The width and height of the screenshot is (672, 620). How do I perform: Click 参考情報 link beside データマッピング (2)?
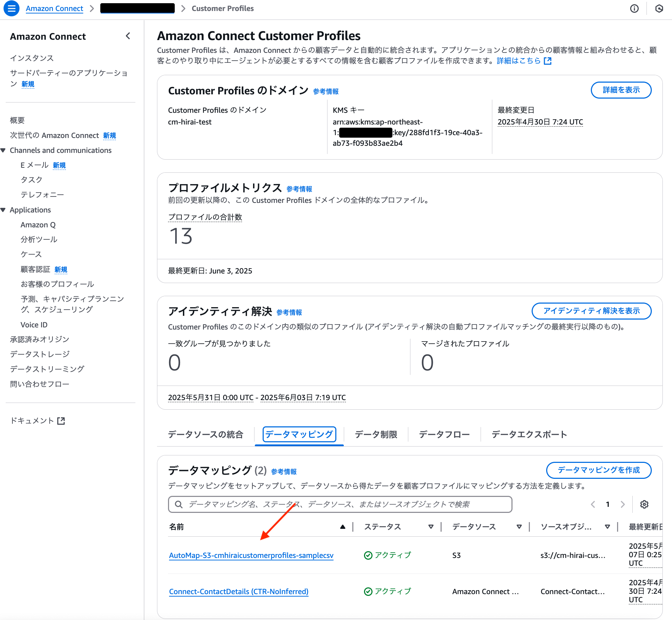tap(284, 472)
